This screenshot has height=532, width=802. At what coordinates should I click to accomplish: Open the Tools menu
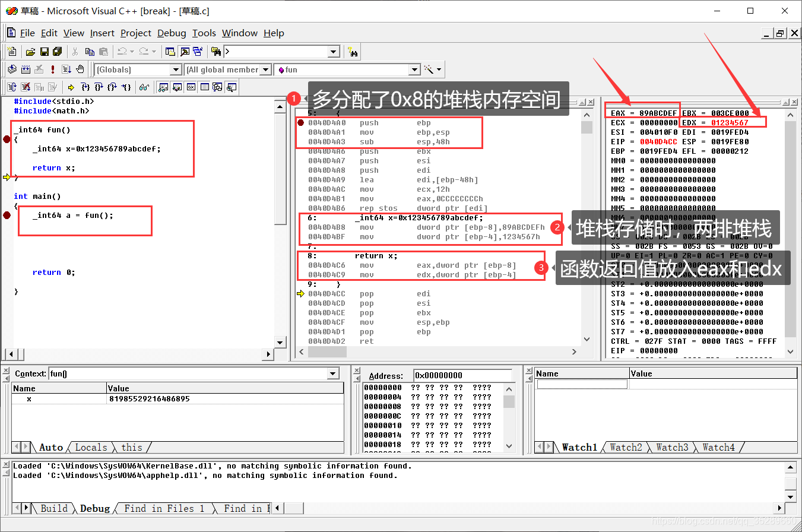pyautogui.click(x=204, y=33)
